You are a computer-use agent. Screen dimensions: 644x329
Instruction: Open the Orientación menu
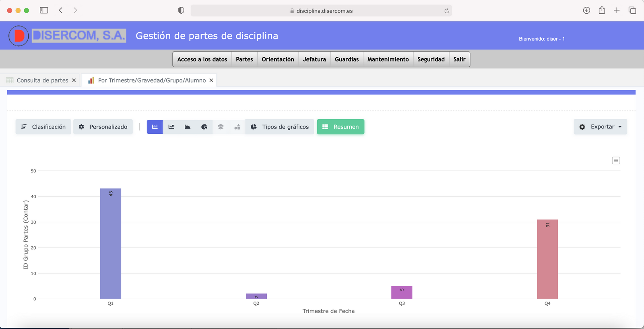[278, 59]
